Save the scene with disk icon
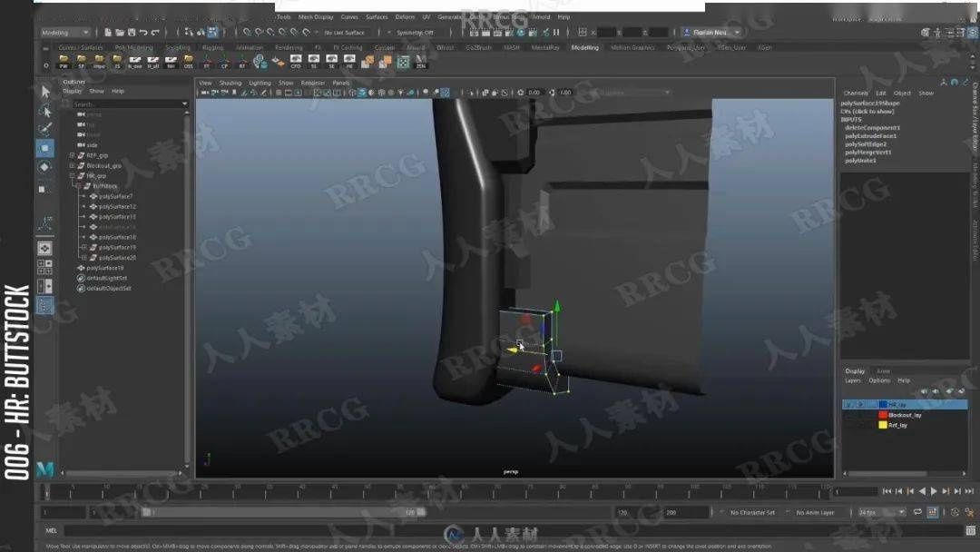The image size is (980, 552). 132,32
